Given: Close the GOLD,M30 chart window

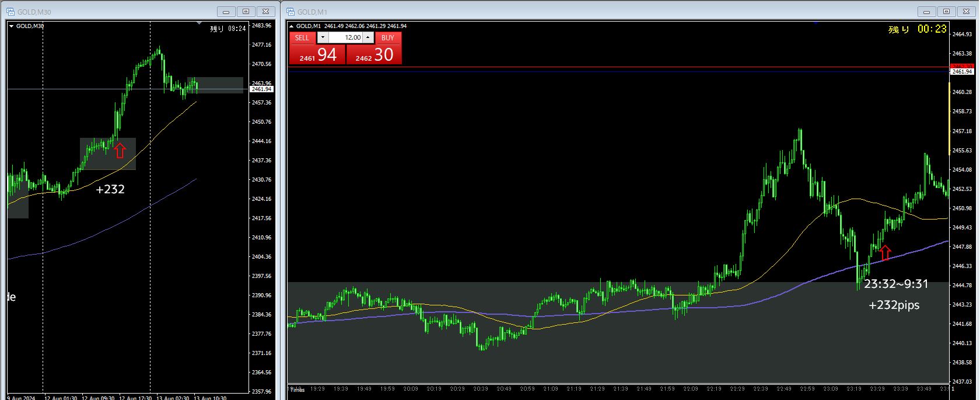Looking at the screenshot, I should coord(266,12).
